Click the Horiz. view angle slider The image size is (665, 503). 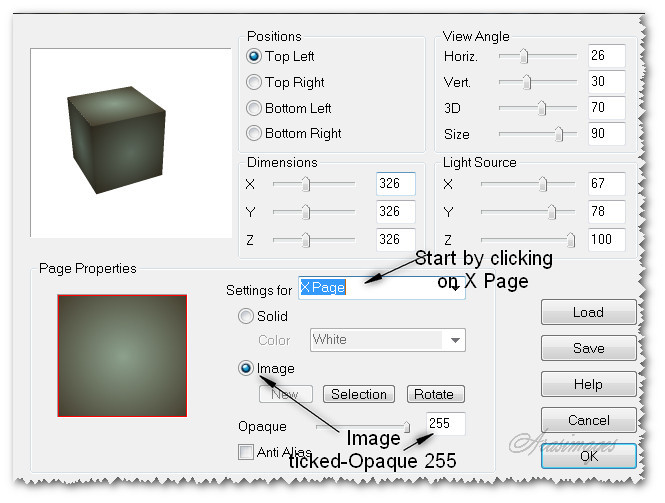[x=538, y=56]
